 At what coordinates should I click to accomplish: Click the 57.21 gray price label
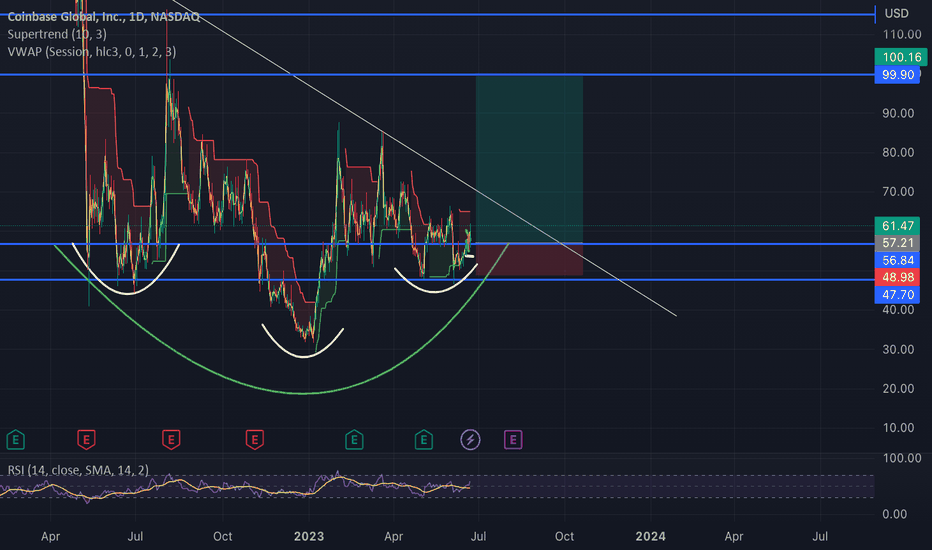(x=898, y=243)
